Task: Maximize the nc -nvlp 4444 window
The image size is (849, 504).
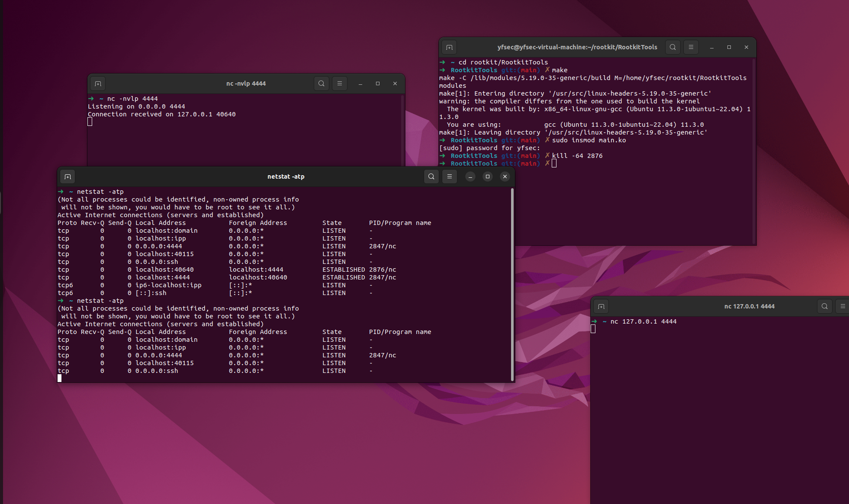Action: [x=378, y=83]
